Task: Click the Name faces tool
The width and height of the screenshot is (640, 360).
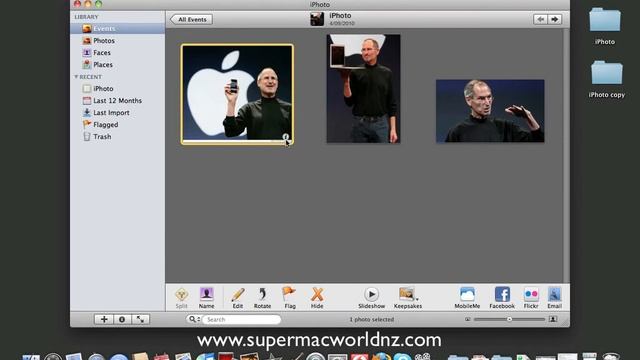Action: tap(207, 298)
